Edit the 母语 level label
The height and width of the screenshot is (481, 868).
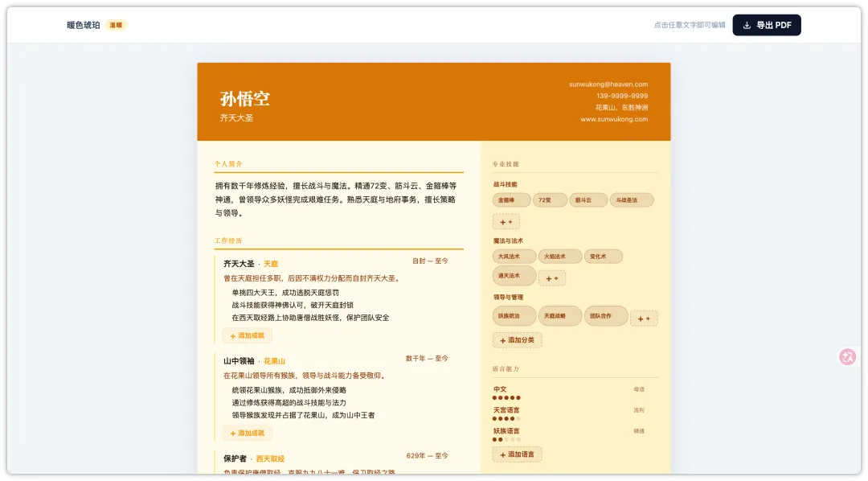coord(639,389)
